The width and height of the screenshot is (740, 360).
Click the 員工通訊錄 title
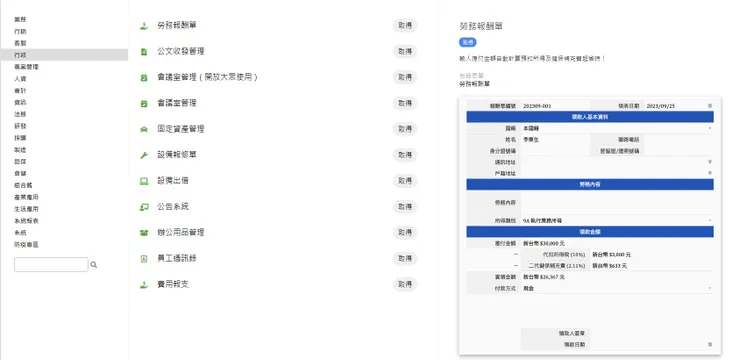[177, 259]
